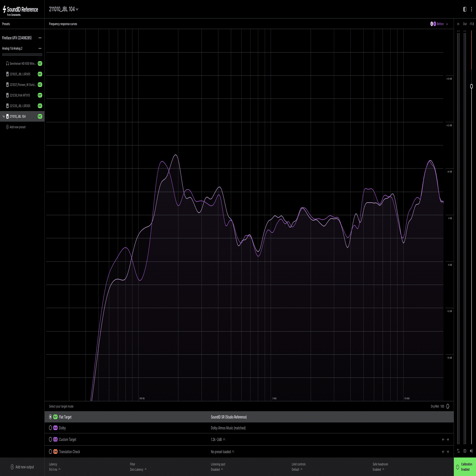Select the Translation Check radio button
Screen dimensions: 476x476
51,452
